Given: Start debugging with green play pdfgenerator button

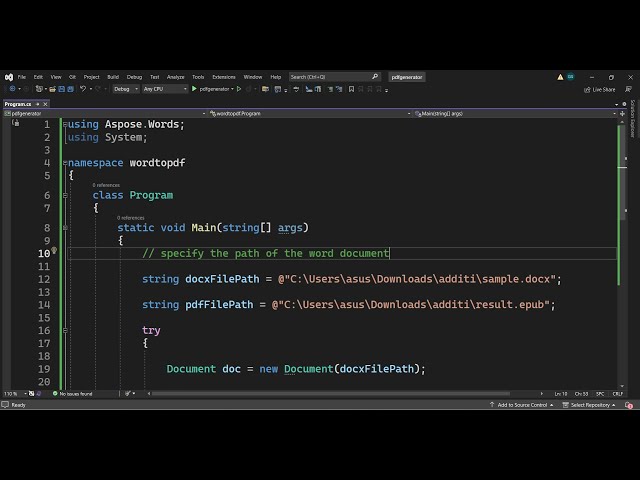Looking at the screenshot, I should tap(193, 89).
